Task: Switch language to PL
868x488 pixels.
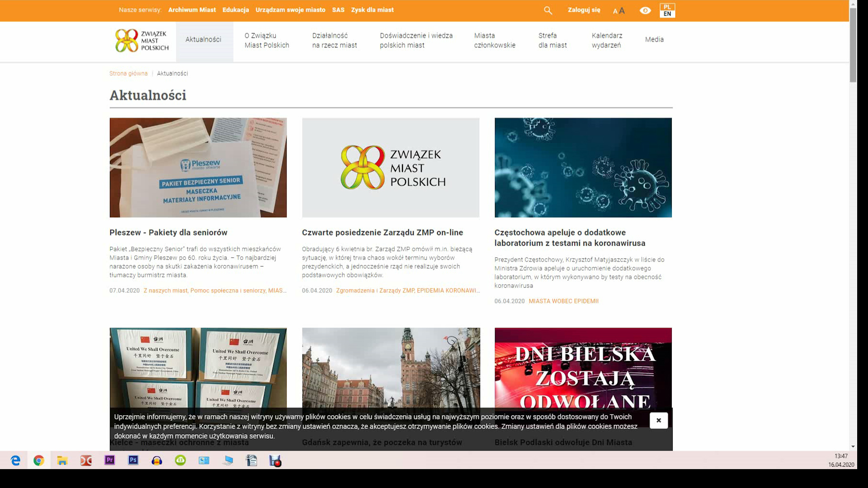Action: pyautogui.click(x=667, y=7)
